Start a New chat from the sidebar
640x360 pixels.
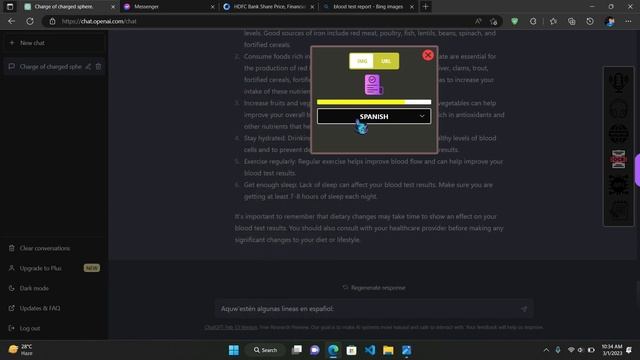(53, 43)
